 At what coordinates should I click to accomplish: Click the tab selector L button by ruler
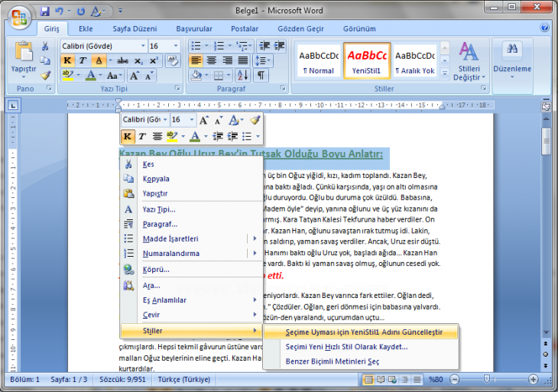click(13, 105)
